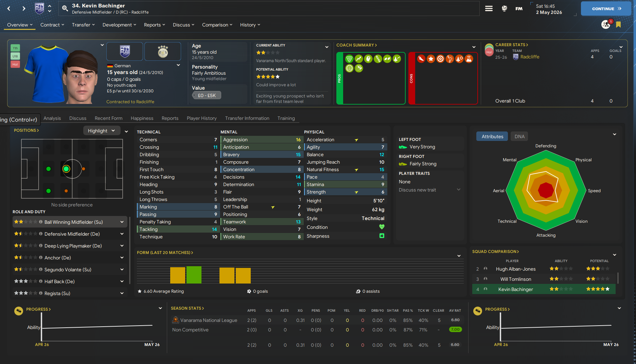Click the Continue button

pos(606,8)
